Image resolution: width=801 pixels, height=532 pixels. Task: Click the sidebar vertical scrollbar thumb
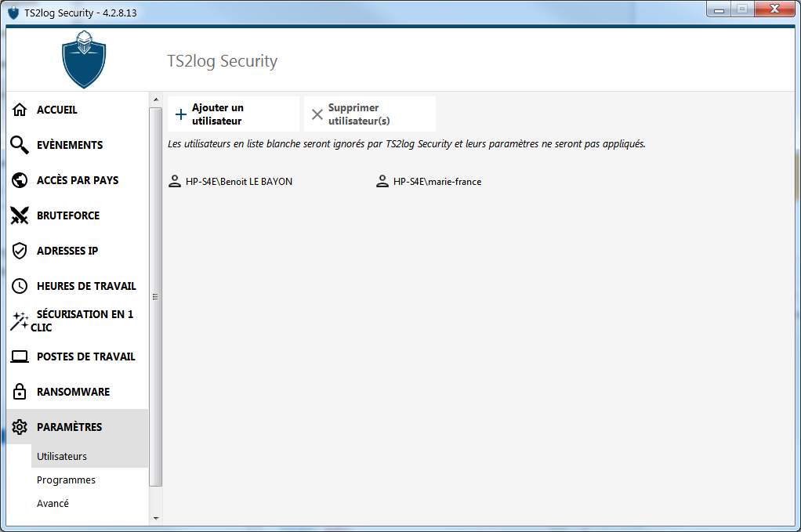156,297
